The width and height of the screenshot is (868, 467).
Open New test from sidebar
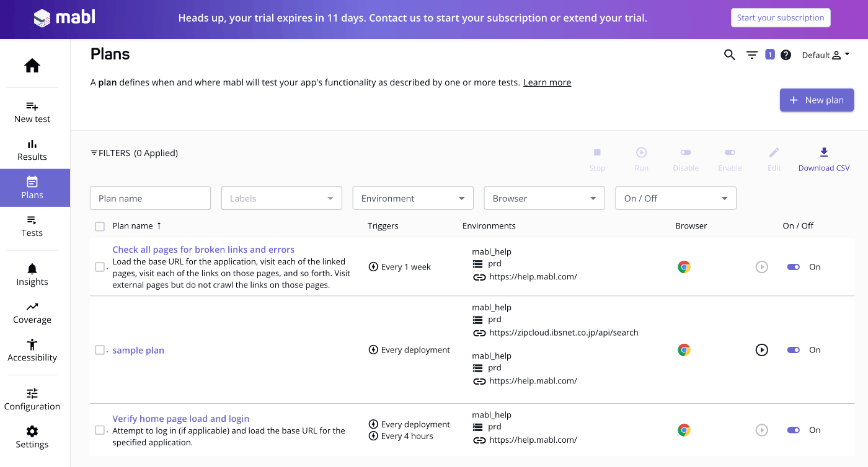coord(32,112)
